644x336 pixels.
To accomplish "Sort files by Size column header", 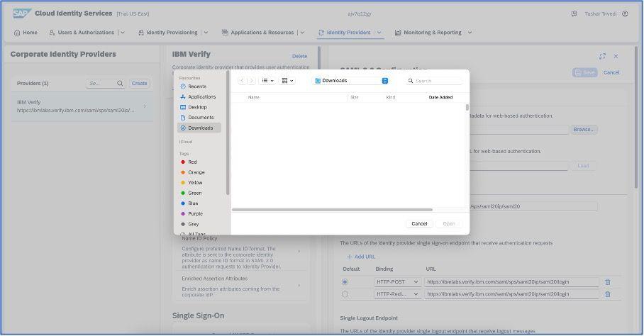I will coord(355,97).
